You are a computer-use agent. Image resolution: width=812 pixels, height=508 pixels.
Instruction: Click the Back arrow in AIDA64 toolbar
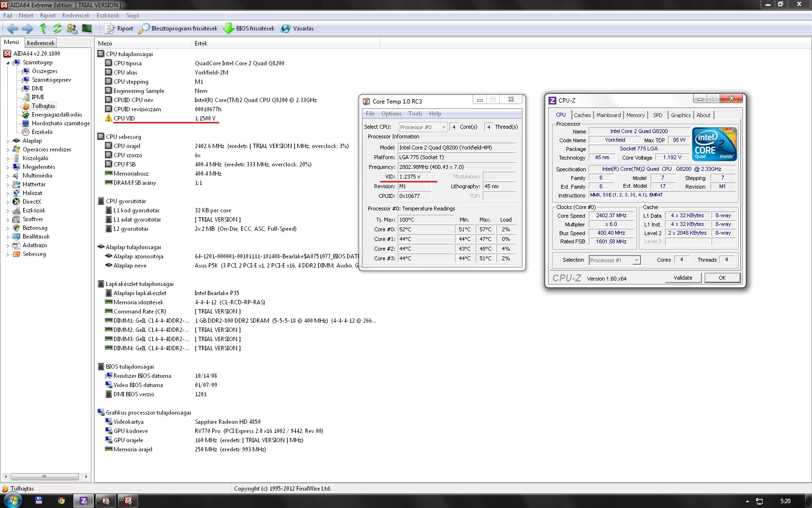[x=13, y=29]
